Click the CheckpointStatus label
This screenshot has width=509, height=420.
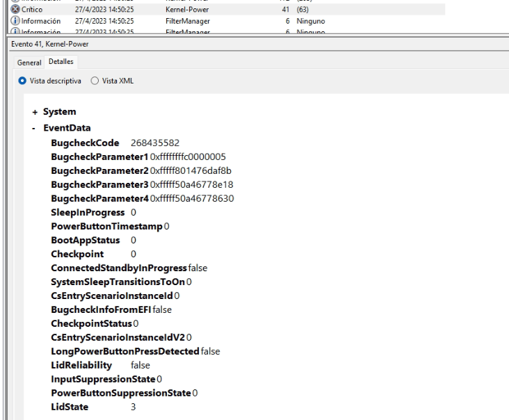92,323
